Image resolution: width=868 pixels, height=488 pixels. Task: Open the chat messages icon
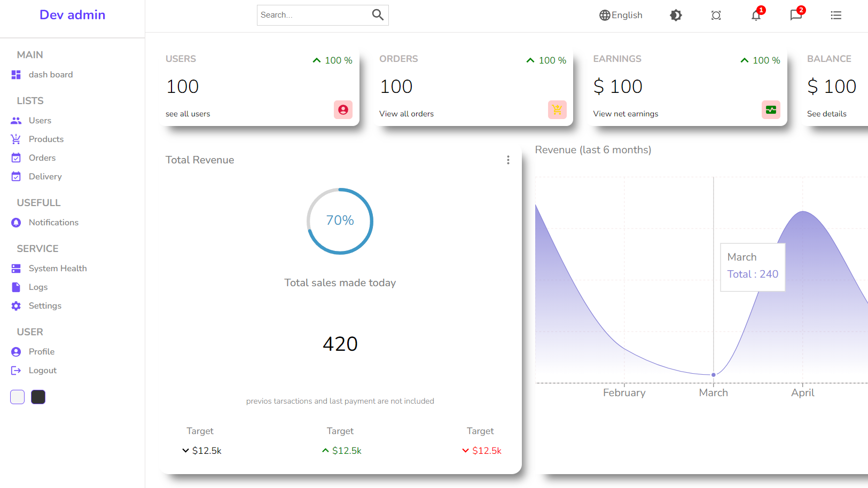pyautogui.click(x=796, y=15)
